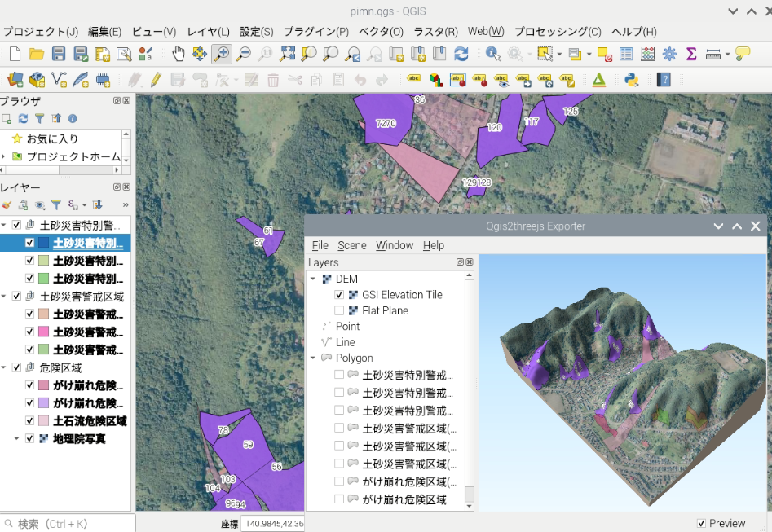Open the attribute table icon

(626, 55)
